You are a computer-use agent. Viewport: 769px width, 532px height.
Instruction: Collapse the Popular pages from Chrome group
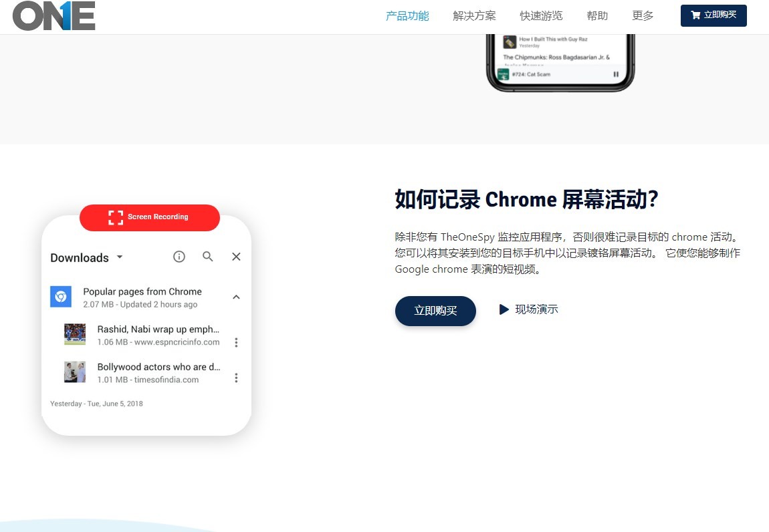click(x=235, y=296)
